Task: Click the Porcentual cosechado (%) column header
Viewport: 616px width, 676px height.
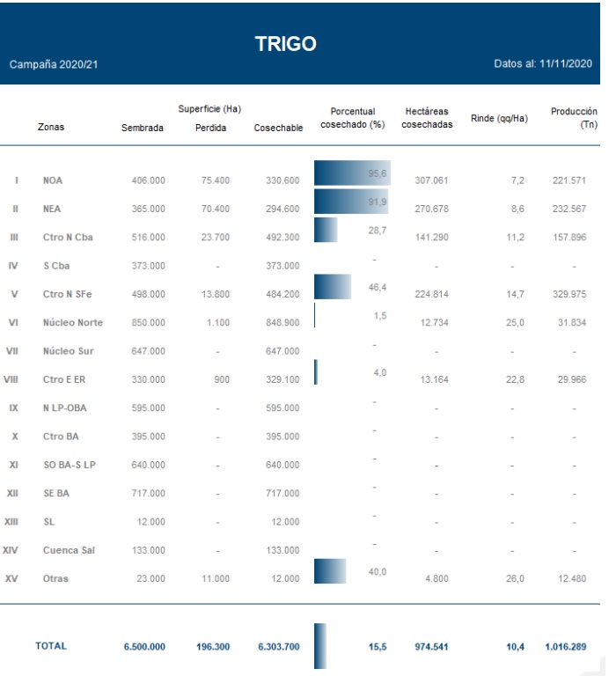Action: [x=352, y=118]
